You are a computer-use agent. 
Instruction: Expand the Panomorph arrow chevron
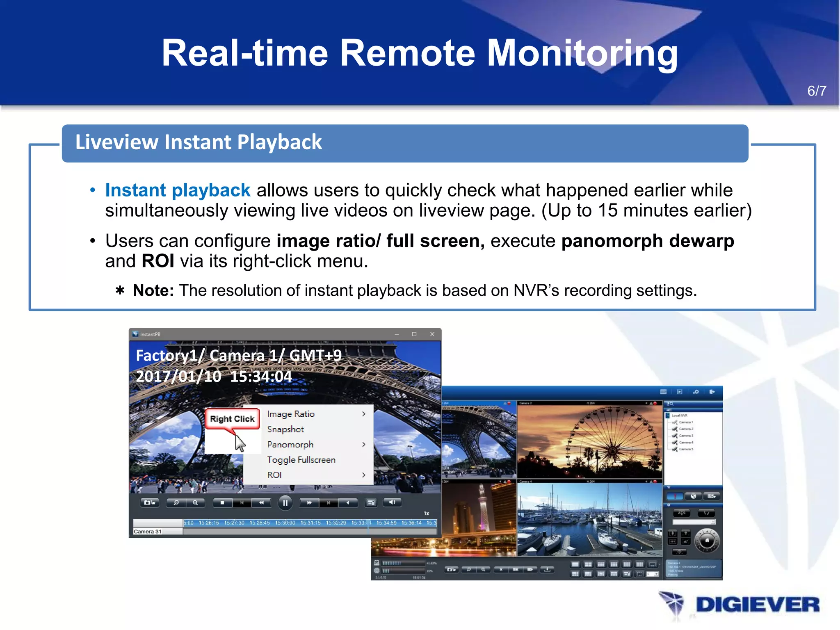click(x=364, y=444)
